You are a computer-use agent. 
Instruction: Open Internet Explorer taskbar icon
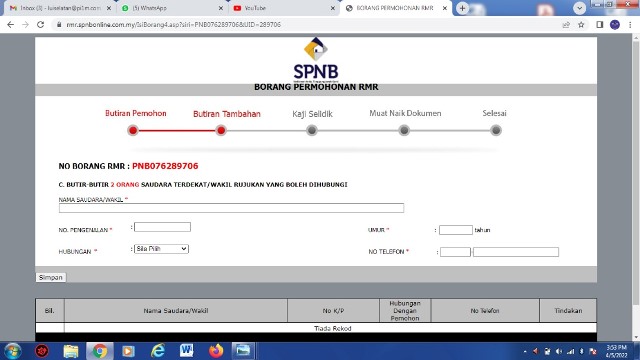(x=158, y=351)
